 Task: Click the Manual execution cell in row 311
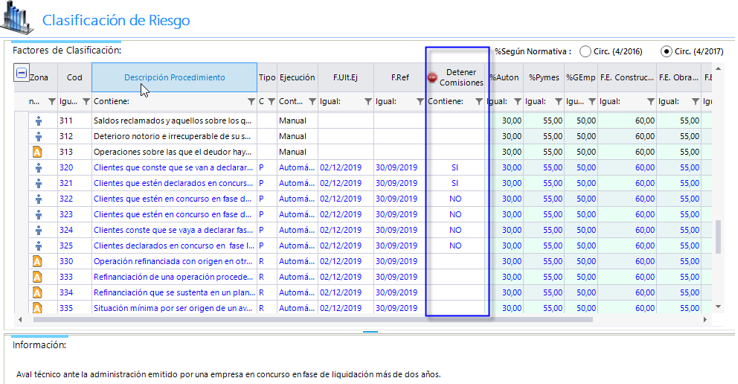coord(297,121)
